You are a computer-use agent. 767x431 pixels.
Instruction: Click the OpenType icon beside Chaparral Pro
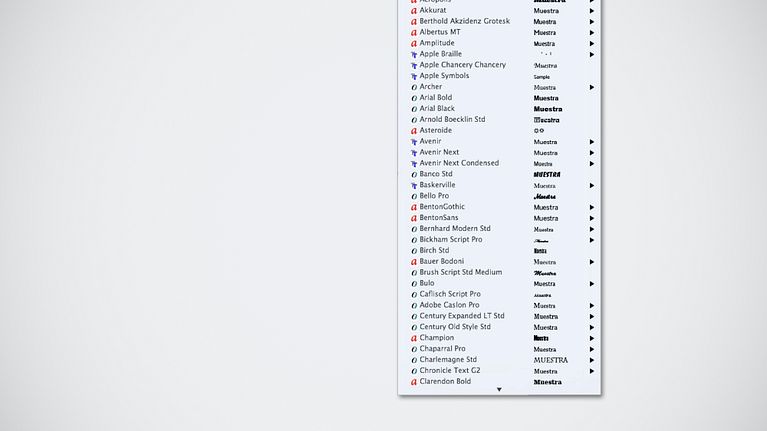[x=414, y=349]
